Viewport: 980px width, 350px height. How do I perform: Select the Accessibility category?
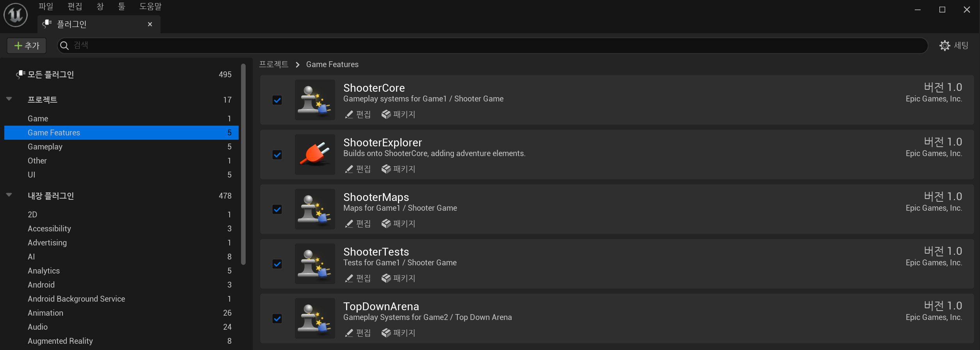click(121, 229)
